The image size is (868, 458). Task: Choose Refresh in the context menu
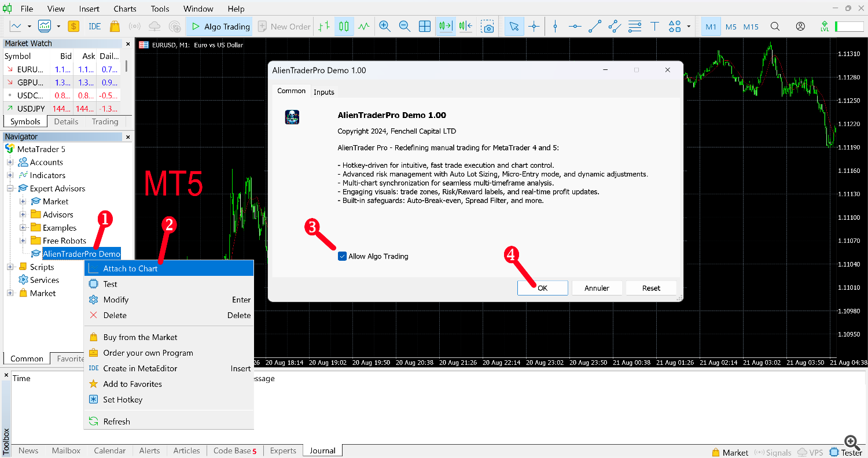(169, 422)
